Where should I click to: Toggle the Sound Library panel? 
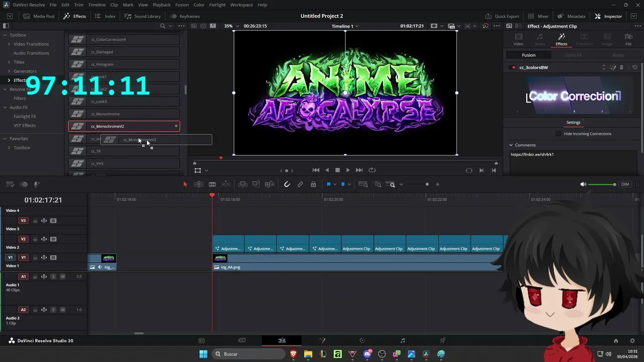tap(143, 16)
